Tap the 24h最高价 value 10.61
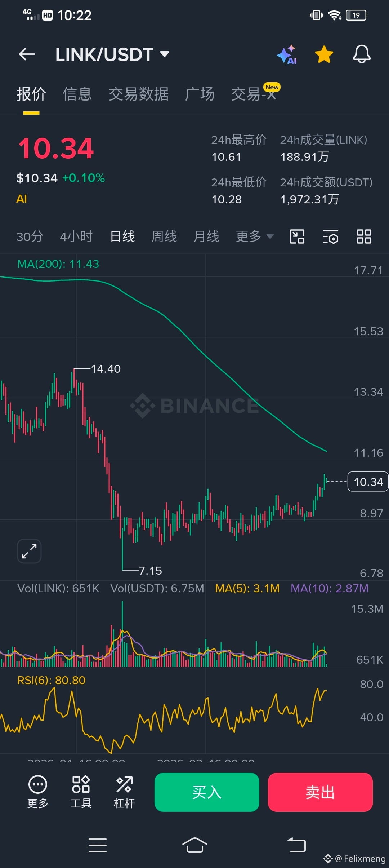 [x=226, y=157]
